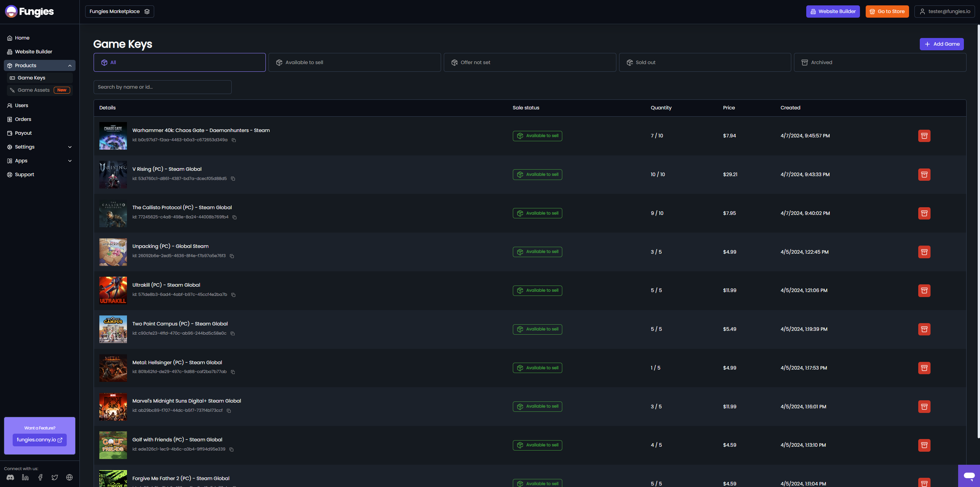
Task: Open the LinkedIn social link
Action: click(25, 477)
